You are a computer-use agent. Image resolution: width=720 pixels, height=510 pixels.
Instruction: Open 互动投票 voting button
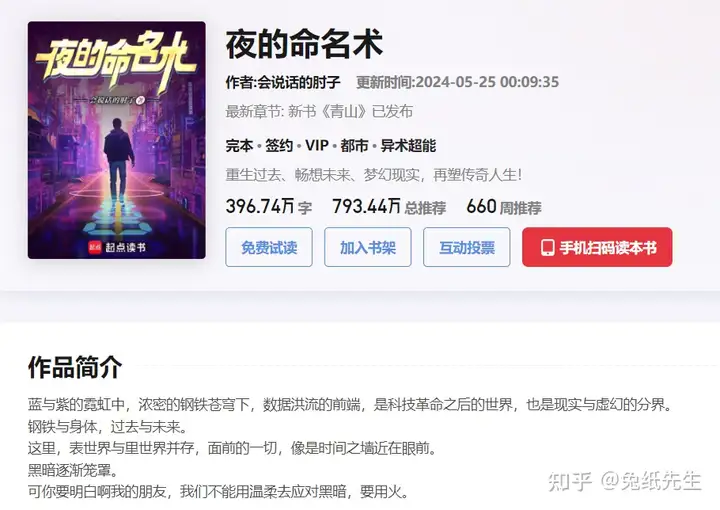tap(467, 247)
